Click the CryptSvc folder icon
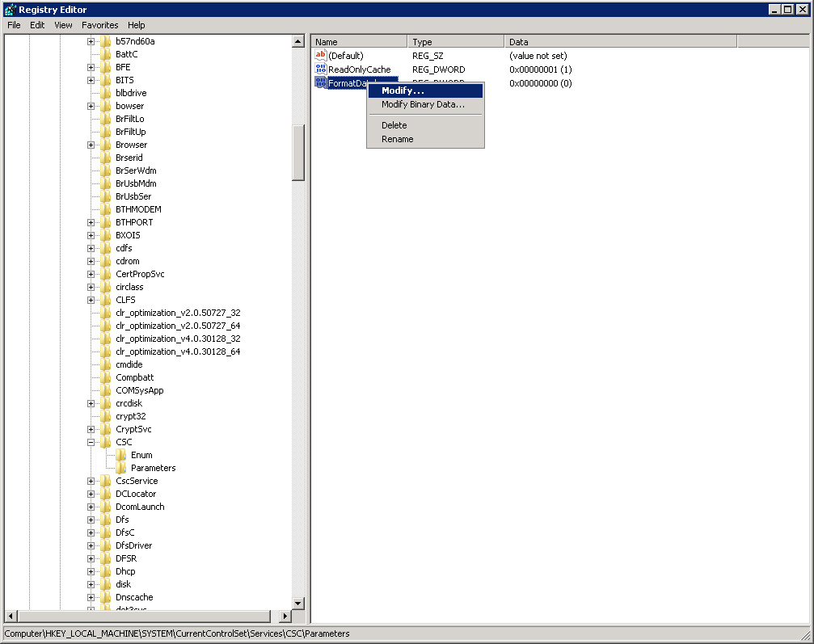The image size is (814, 644). tap(105, 429)
